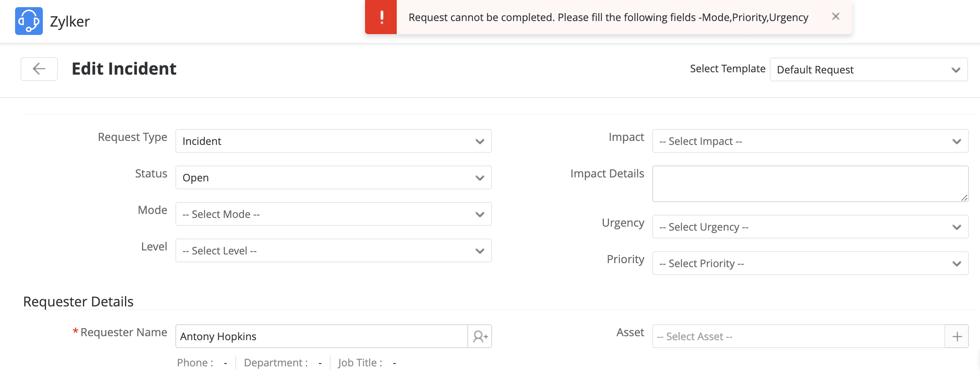
Task: Expand the Select Priority dropdown
Action: 810,264
